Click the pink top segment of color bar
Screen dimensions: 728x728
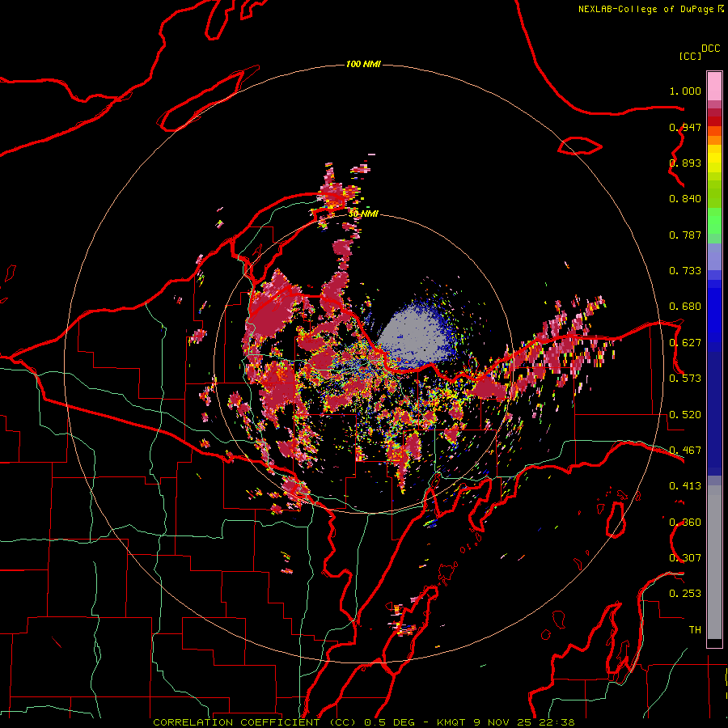point(714,87)
